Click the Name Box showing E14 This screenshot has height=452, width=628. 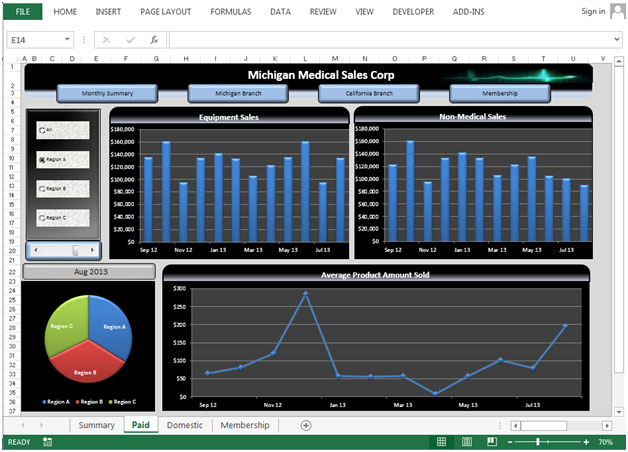coord(35,40)
